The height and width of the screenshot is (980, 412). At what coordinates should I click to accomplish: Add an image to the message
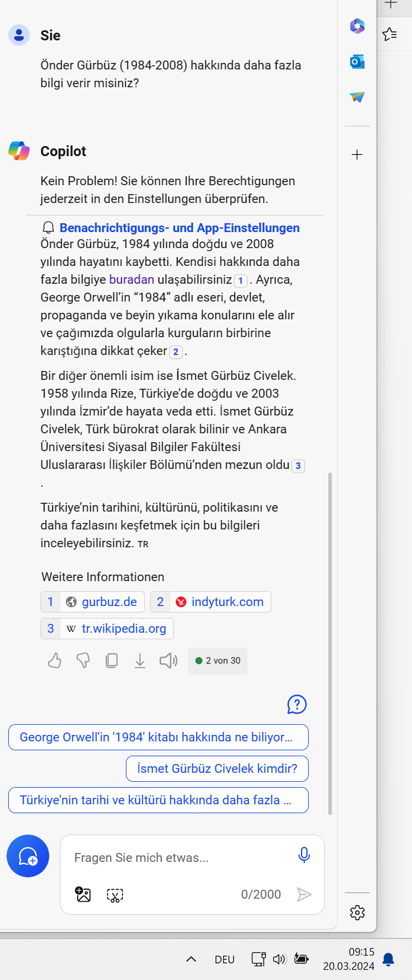coord(83,895)
